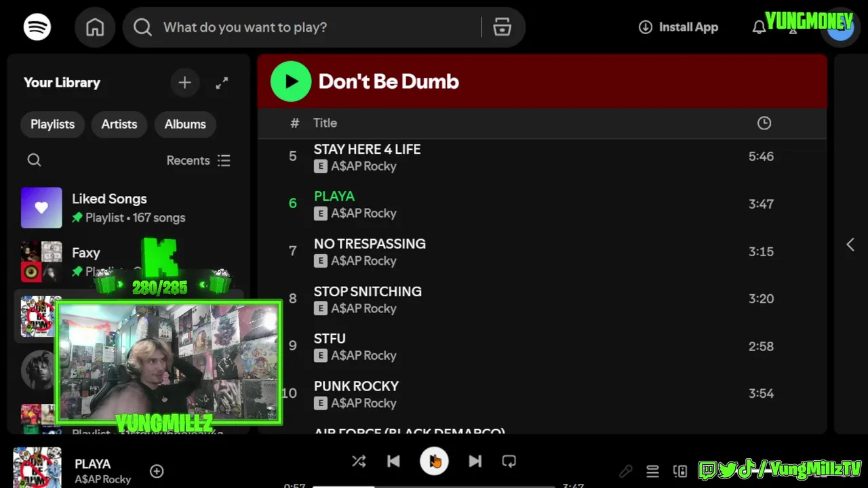Open the Faxy playlist
This screenshot has width=868, height=488.
click(x=129, y=262)
